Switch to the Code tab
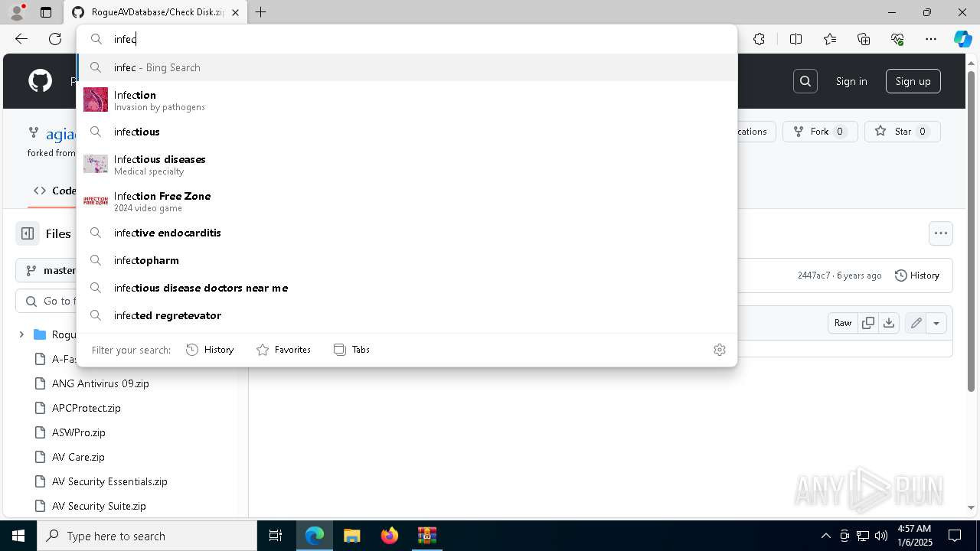Screen dimensions: 980x551 54,191
